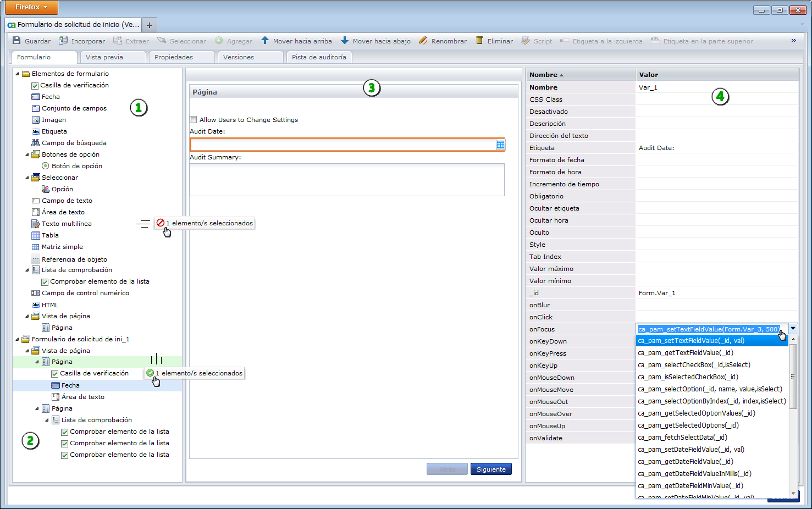Switch to the Vista previa tab
The width and height of the screenshot is (812, 509).
tap(113, 57)
